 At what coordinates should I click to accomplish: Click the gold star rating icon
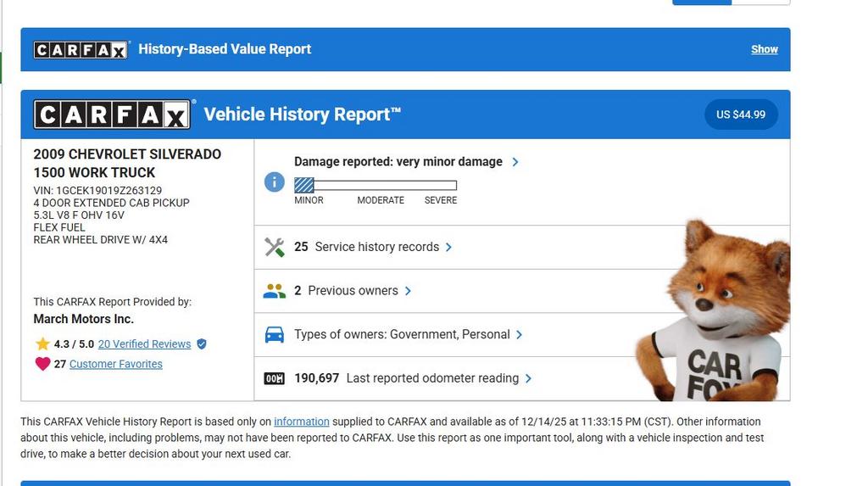coord(42,344)
